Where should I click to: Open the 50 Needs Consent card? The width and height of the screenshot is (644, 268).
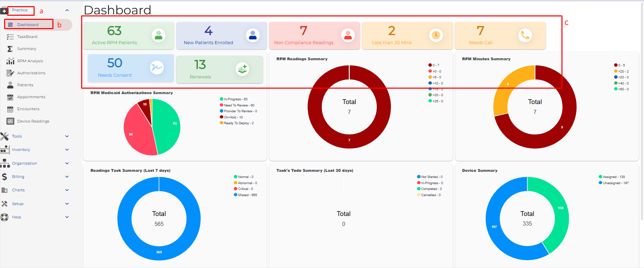tap(131, 68)
